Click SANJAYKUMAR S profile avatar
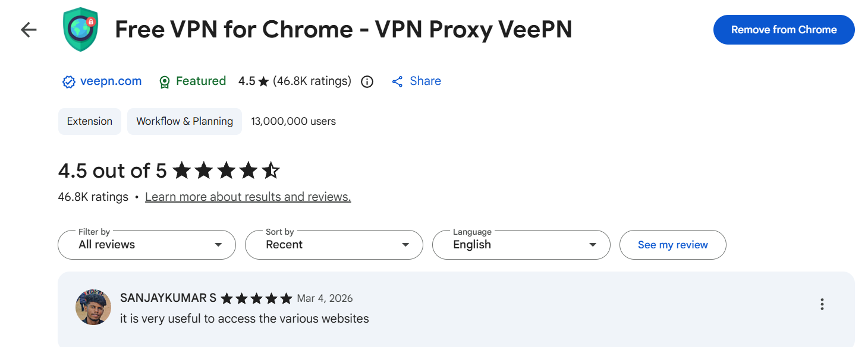The height and width of the screenshot is (347, 868). (x=93, y=307)
